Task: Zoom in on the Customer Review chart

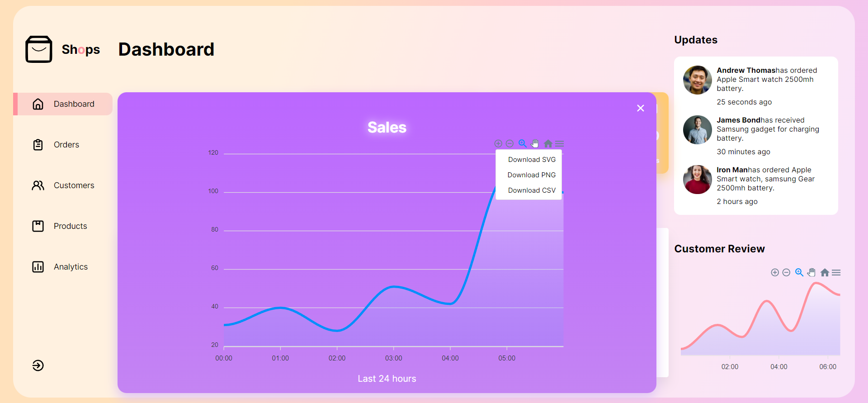Action: [775, 272]
